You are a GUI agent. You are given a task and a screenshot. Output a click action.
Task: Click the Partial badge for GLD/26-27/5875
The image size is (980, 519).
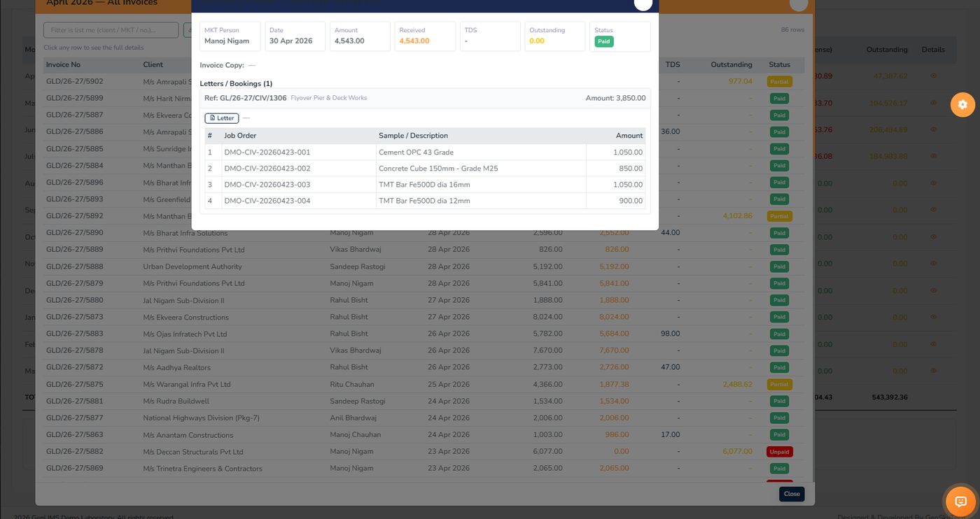pyautogui.click(x=779, y=384)
